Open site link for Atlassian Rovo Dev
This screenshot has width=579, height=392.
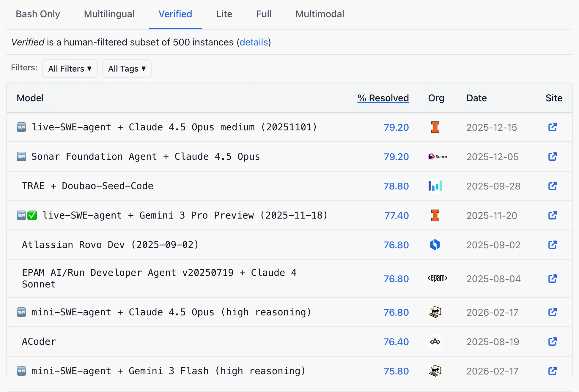tap(552, 245)
